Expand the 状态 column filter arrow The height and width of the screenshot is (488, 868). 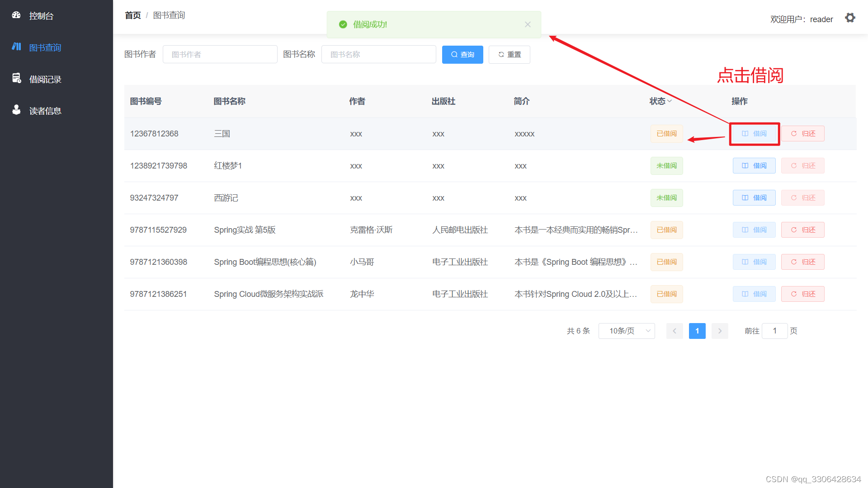(x=670, y=101)
